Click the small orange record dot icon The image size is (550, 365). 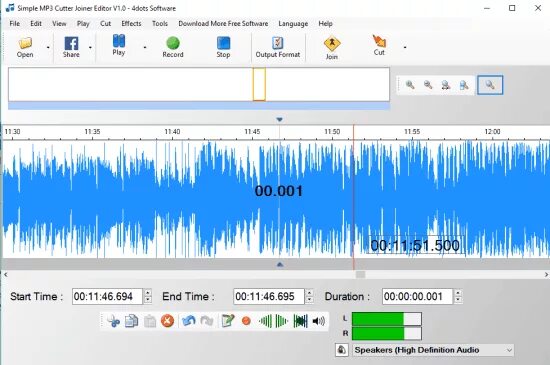coord(246,321)
